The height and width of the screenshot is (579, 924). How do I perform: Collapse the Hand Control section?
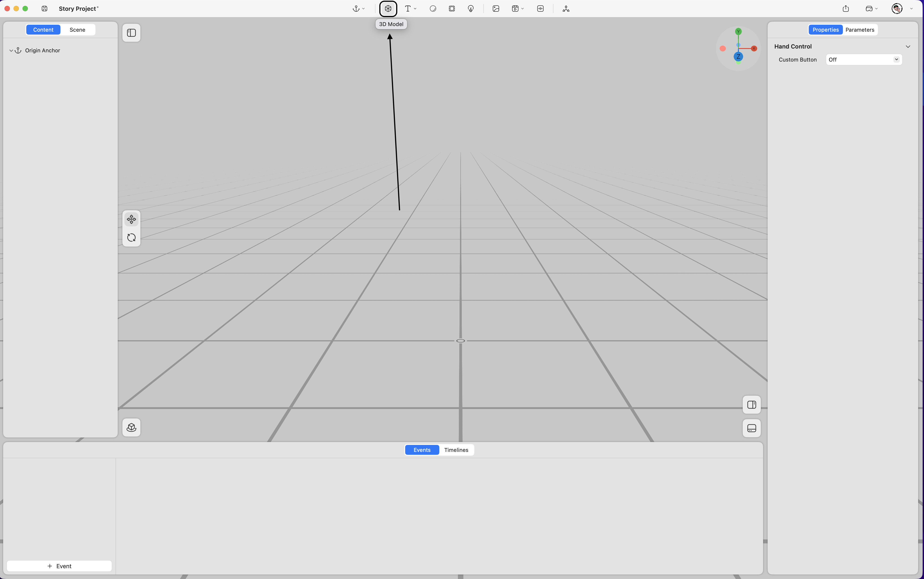[908, 47]
